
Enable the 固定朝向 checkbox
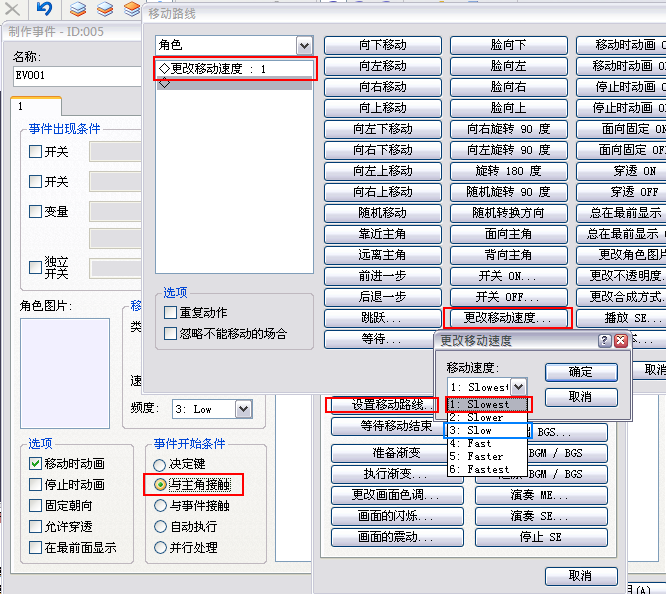click(35, 505)
